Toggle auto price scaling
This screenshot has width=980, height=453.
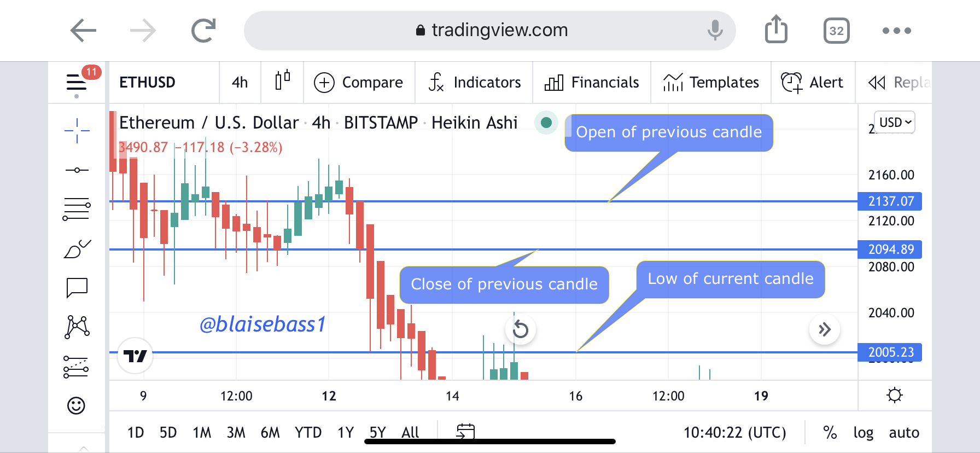tap(903, 433)
